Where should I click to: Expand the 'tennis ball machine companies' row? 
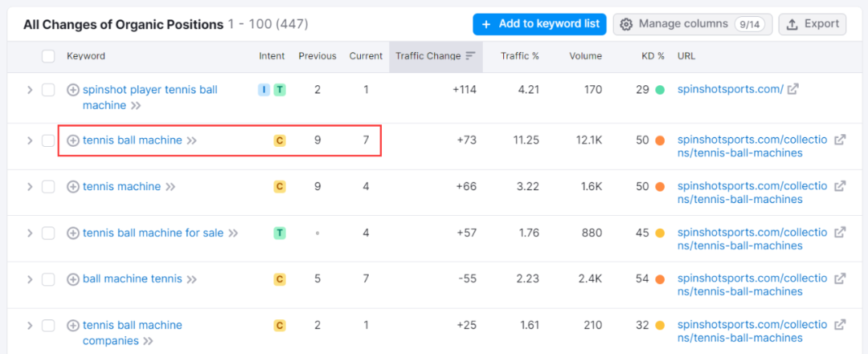pos(30,326)
